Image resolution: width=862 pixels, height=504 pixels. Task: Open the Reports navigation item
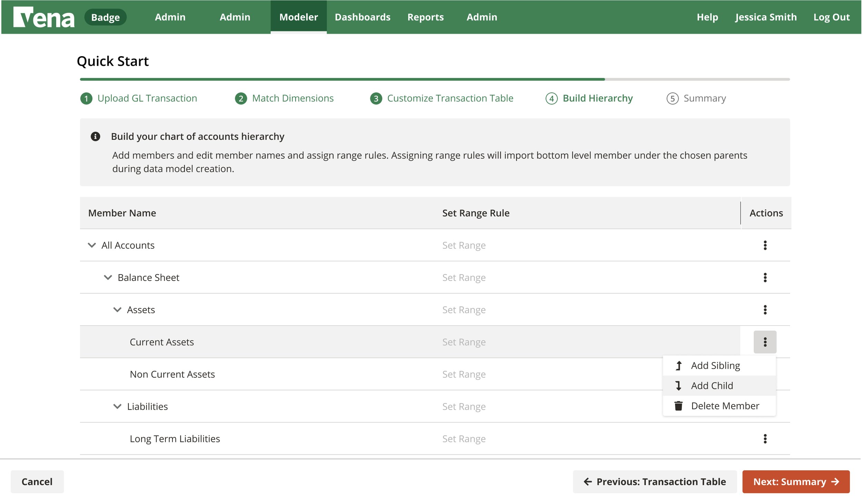[425, 17]
